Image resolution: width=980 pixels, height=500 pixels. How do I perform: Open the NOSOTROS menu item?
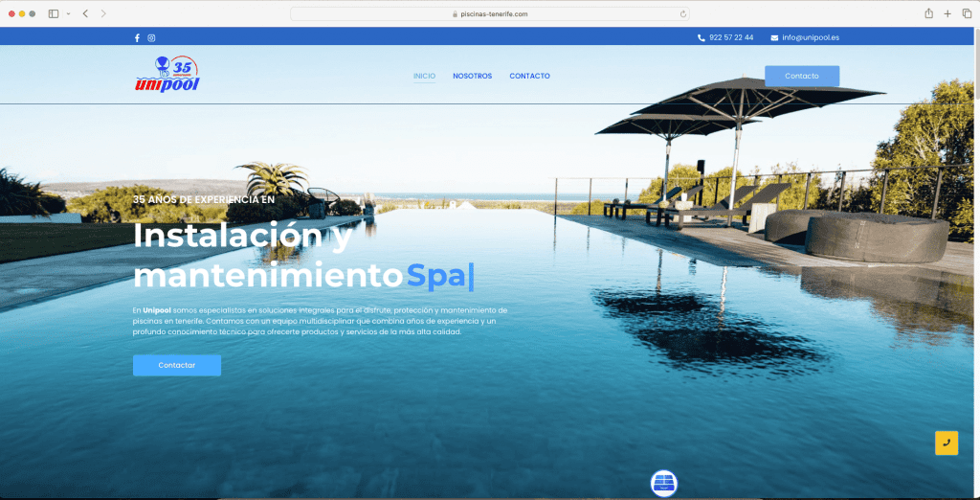coord(472,76)
